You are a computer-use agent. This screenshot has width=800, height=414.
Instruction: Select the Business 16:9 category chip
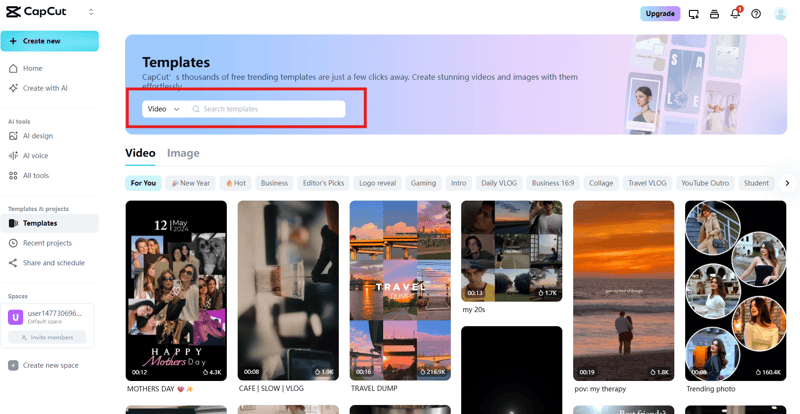click(x=553, y=183)
